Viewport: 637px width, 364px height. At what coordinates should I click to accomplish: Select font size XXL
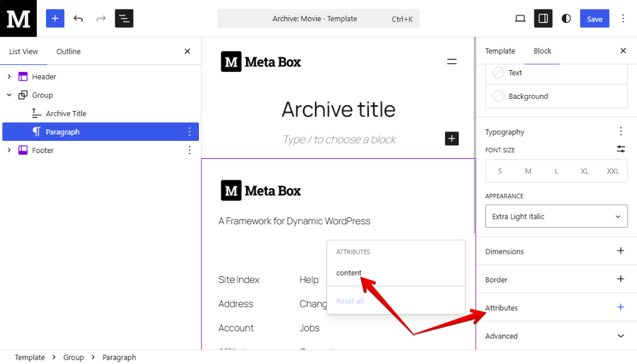click(613, 171)
